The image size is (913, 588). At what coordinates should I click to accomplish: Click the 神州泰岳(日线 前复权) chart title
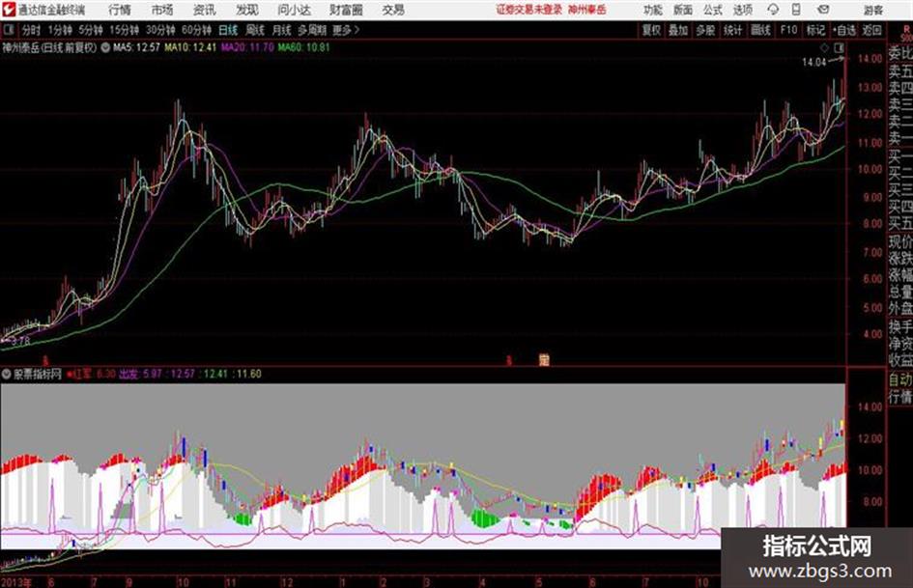click(49, 47)
